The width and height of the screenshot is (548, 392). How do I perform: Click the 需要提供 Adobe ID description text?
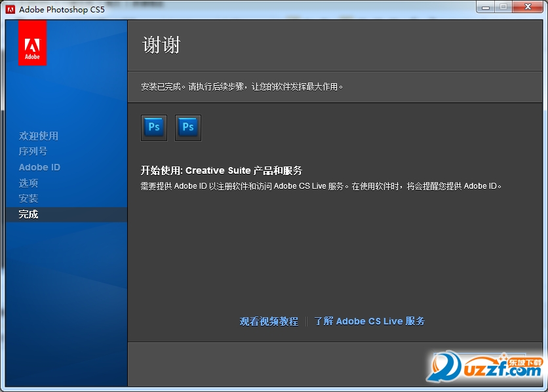pos(321,186)
